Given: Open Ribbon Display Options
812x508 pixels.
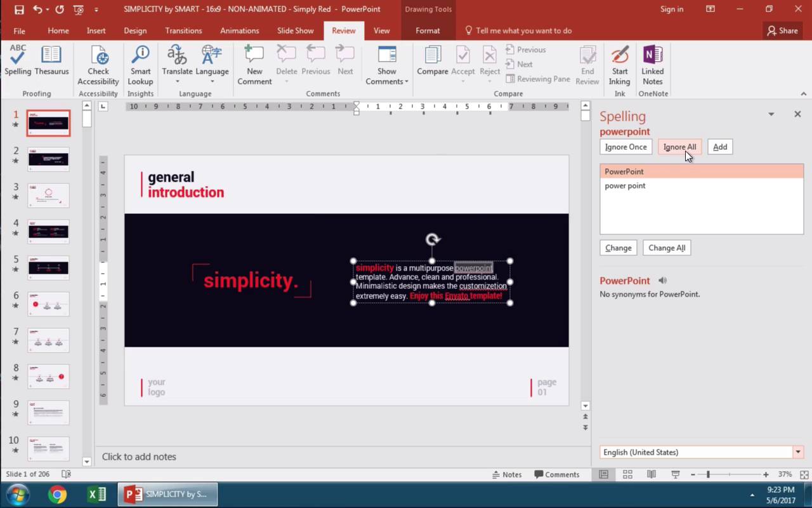Looking at the screenshot, I should [710, 10].
